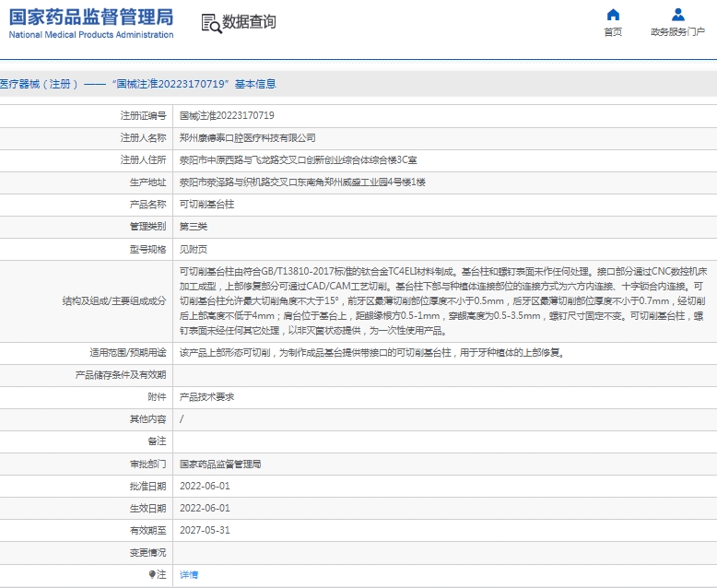Click the 结构及组成 description paragraph
The image size is (717, 588).
click(x=442, y=300)
